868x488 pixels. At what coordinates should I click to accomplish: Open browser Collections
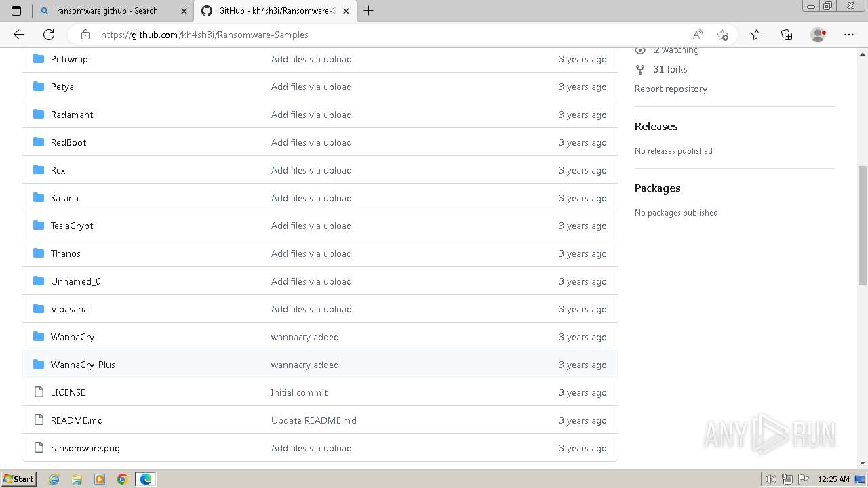point(787,35)
